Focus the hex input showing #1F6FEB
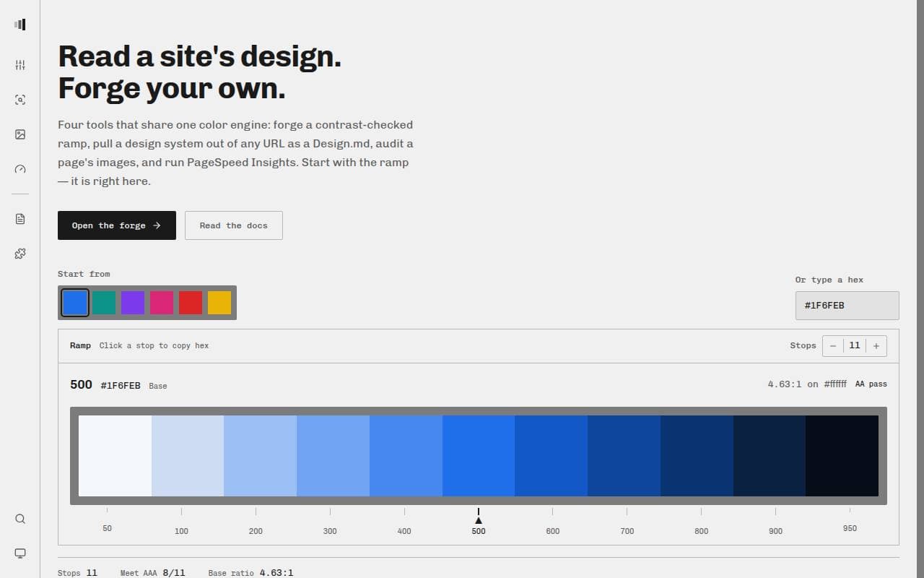Image resolution: width=924 pixels, height=578 pixels. coord(847,306)
